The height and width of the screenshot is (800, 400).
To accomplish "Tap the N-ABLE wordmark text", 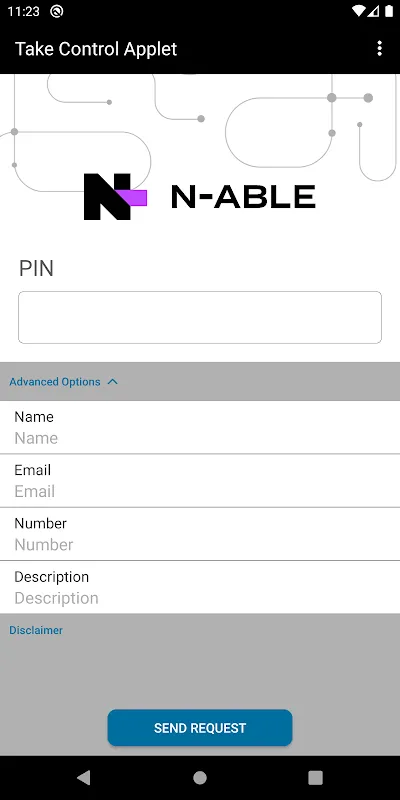I will click(x=243, y=197).
